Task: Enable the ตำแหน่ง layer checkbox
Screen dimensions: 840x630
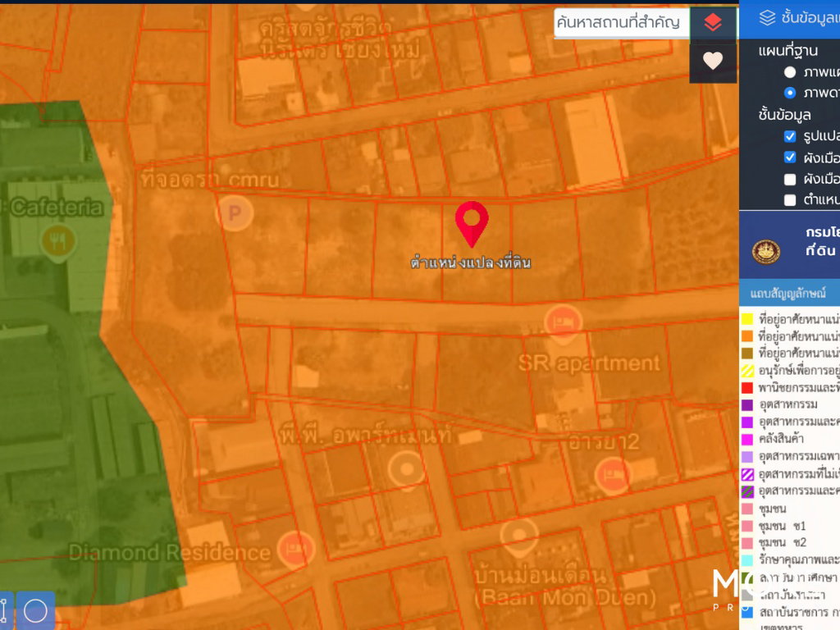Action: 790,200
